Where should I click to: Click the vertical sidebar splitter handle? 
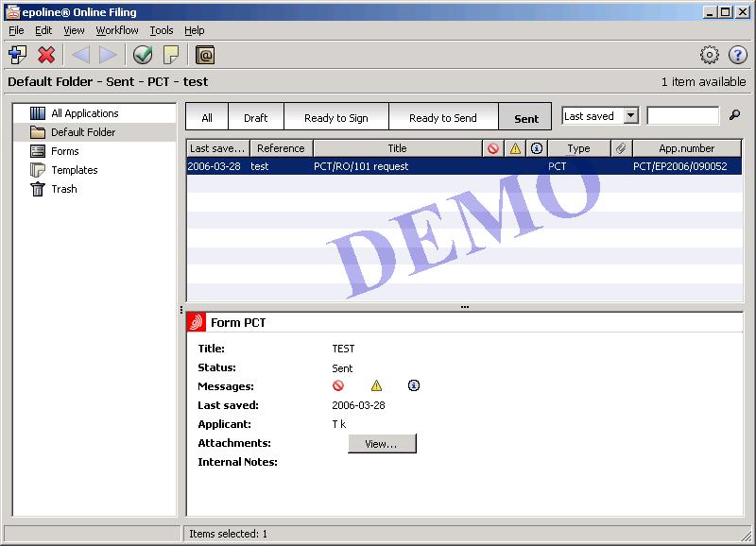181,310
